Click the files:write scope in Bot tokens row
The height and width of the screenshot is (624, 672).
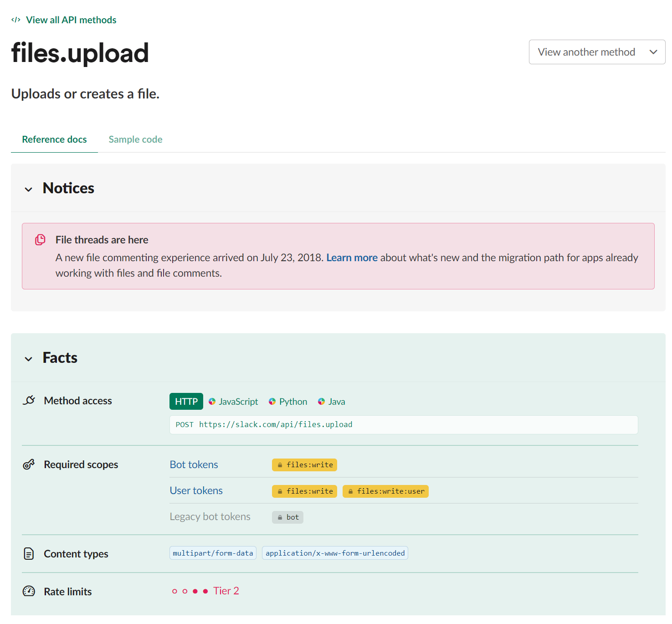304,465
